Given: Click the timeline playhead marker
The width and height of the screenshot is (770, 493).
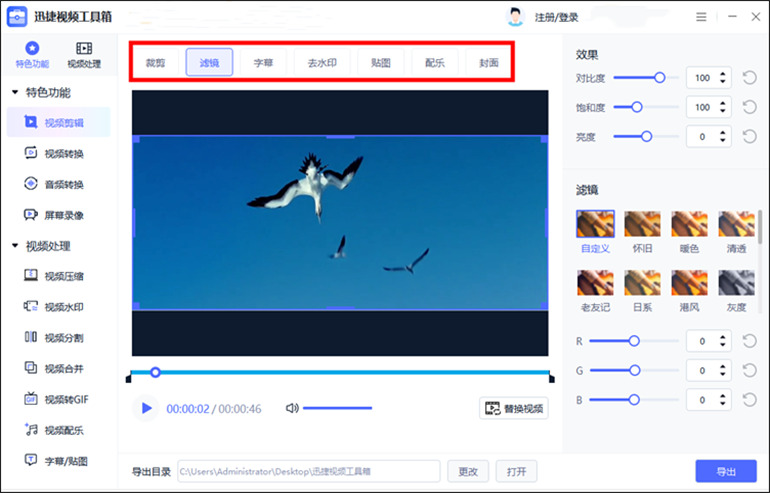Looking at the screenshot, I should coord(155,372).
